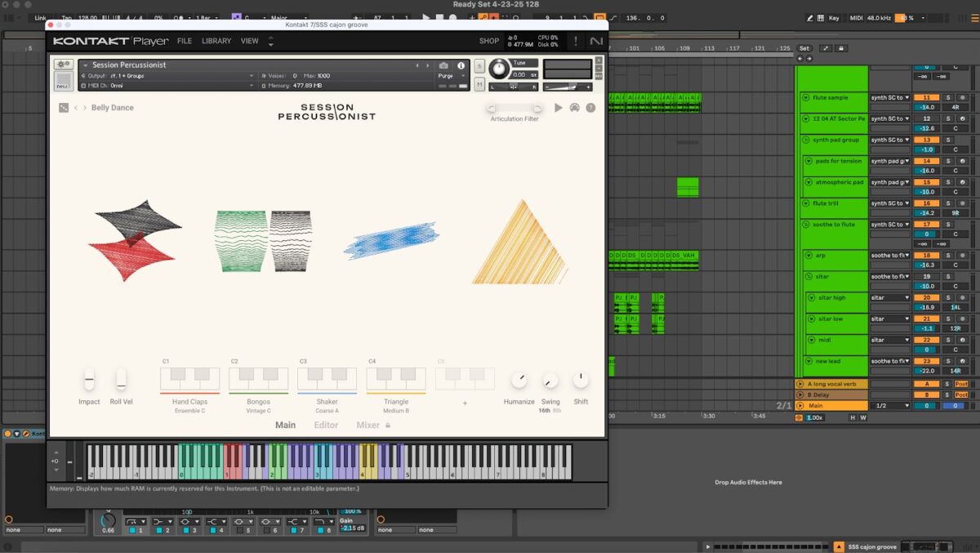The width and height of the screenshot is (980, 553).
Task: Click the Native Instruments logo icon
Action: (x=596, y=41)
